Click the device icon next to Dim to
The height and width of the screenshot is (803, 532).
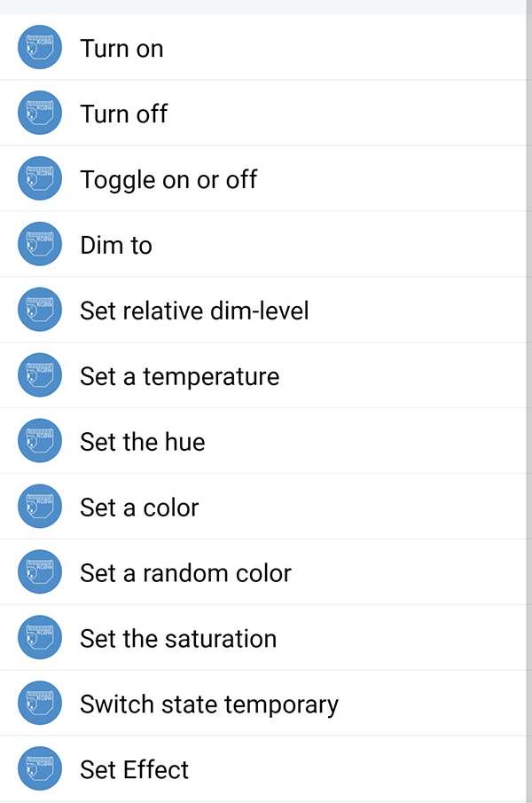pyautogui.click(x=40, y=245)
